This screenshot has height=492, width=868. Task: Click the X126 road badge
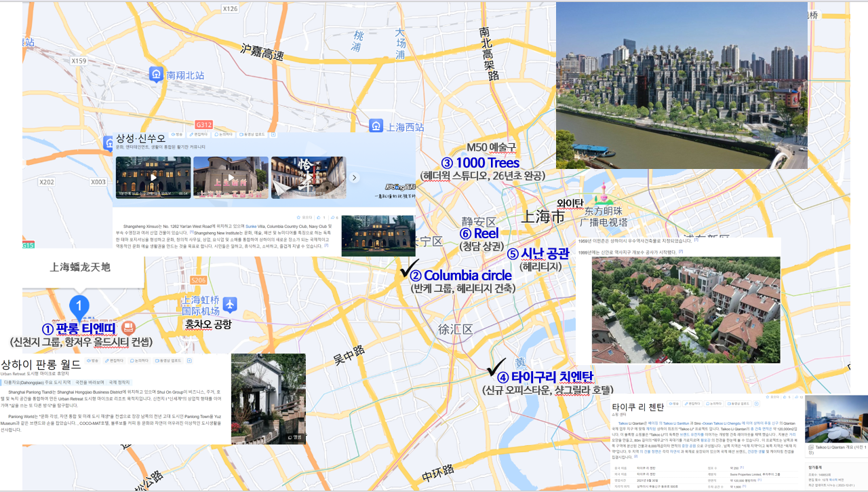tap(231, 9)
